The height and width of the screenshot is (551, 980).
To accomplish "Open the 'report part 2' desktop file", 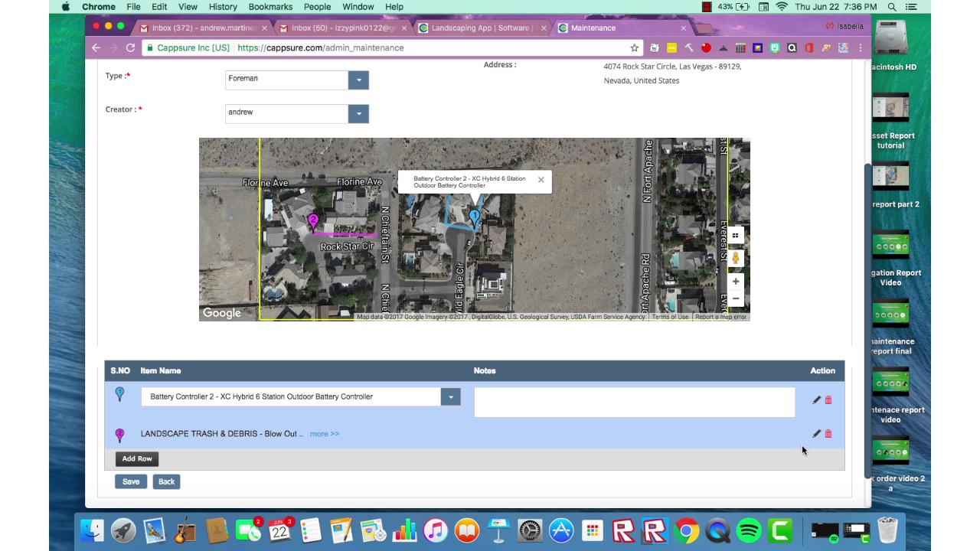I will [891, 185].
